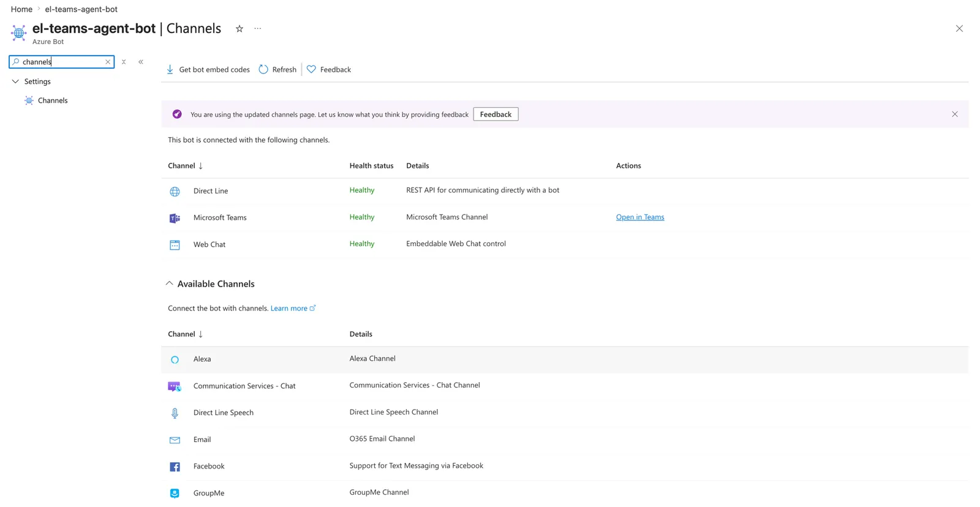This screenshot has height=507, width=980.
Task: Open the bot in Teams link
Action: point(640,217)
